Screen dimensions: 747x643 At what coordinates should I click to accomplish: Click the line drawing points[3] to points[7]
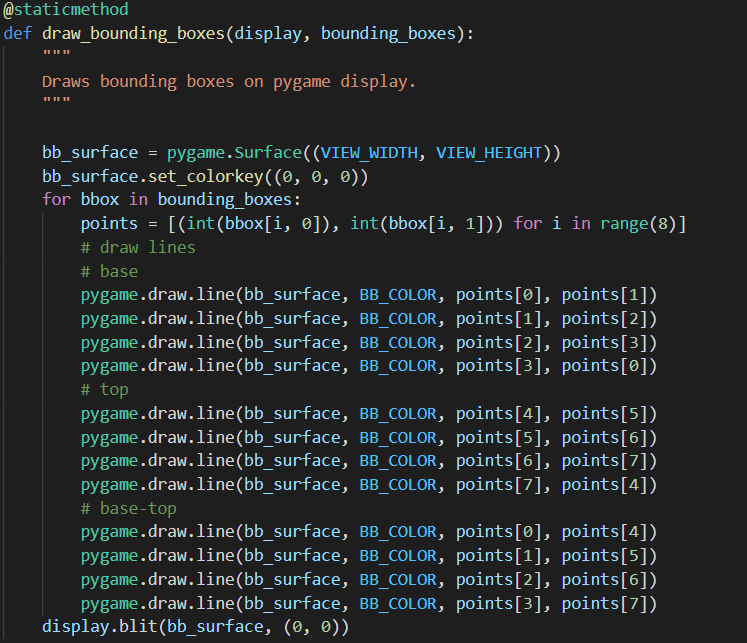(x=369, y=603)
